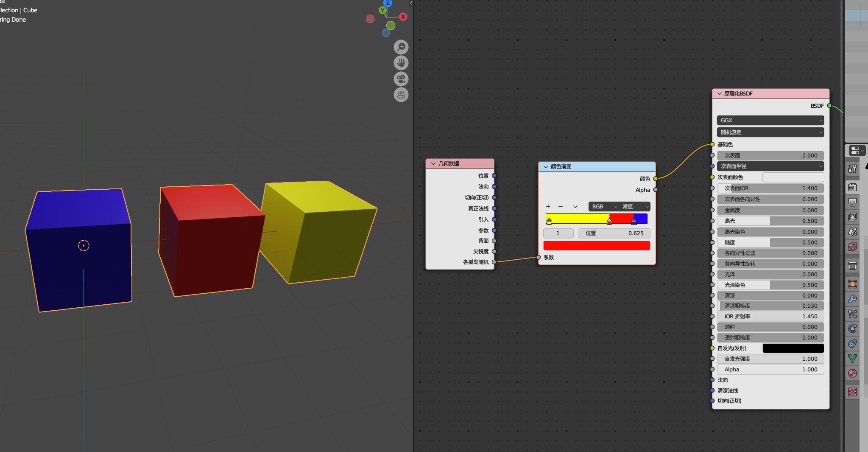Image resolution: width=868 pixels, height=452 pixels.
Task: Open the 随机游走 subsurface method dropdown
Action: tap(770, 132)
